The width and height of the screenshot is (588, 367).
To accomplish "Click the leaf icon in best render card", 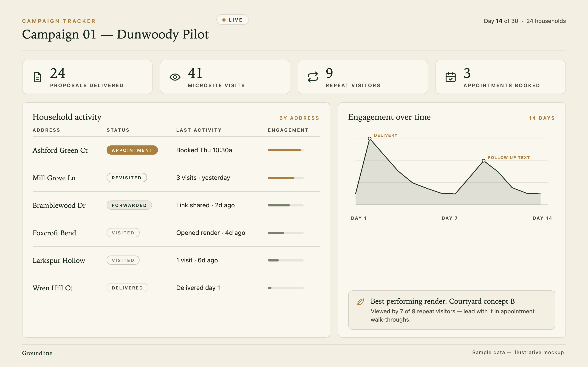I will coord(361,302).
